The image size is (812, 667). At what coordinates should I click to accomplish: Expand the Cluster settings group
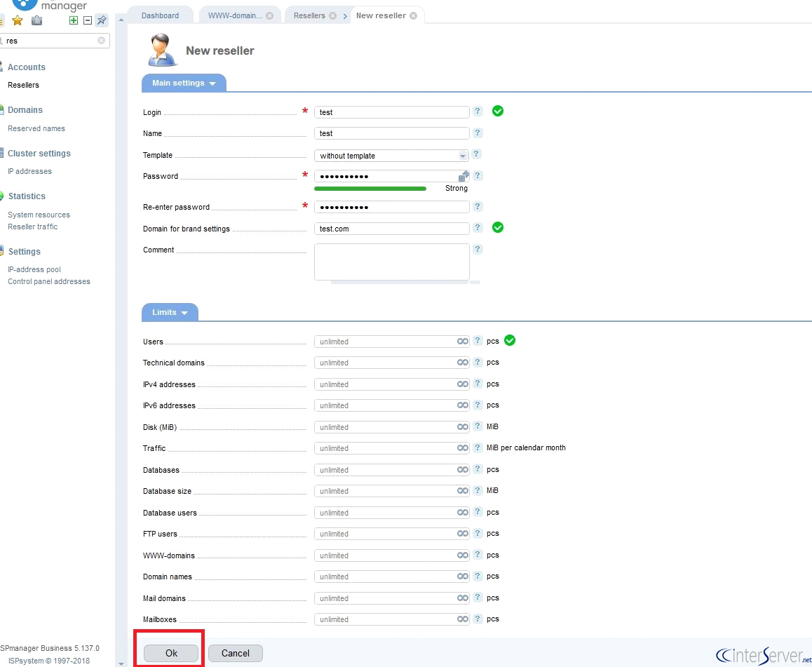click(x=39, y=154)
